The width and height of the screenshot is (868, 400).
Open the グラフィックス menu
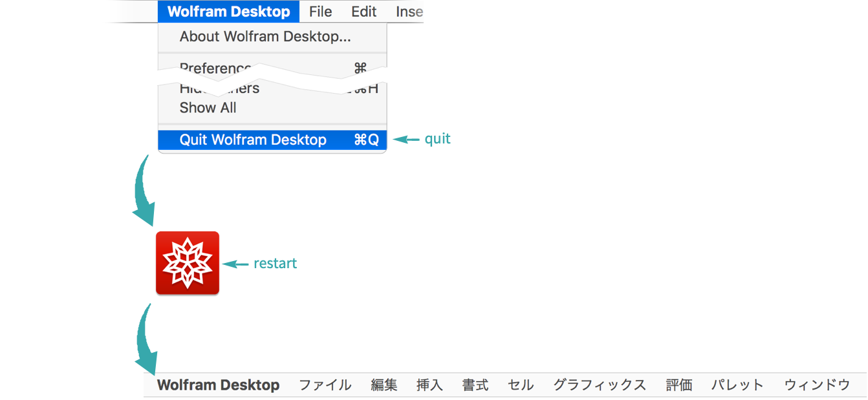click(x=600, y=385)
